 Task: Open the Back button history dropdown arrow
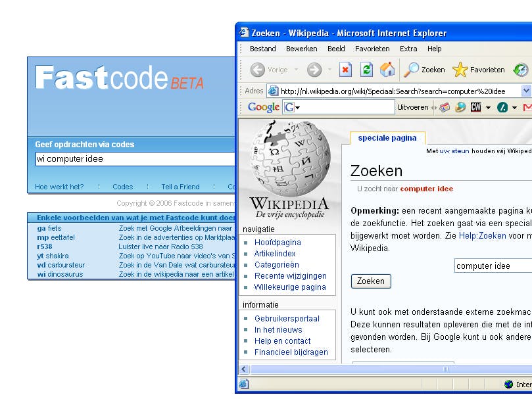click(296, 70)
